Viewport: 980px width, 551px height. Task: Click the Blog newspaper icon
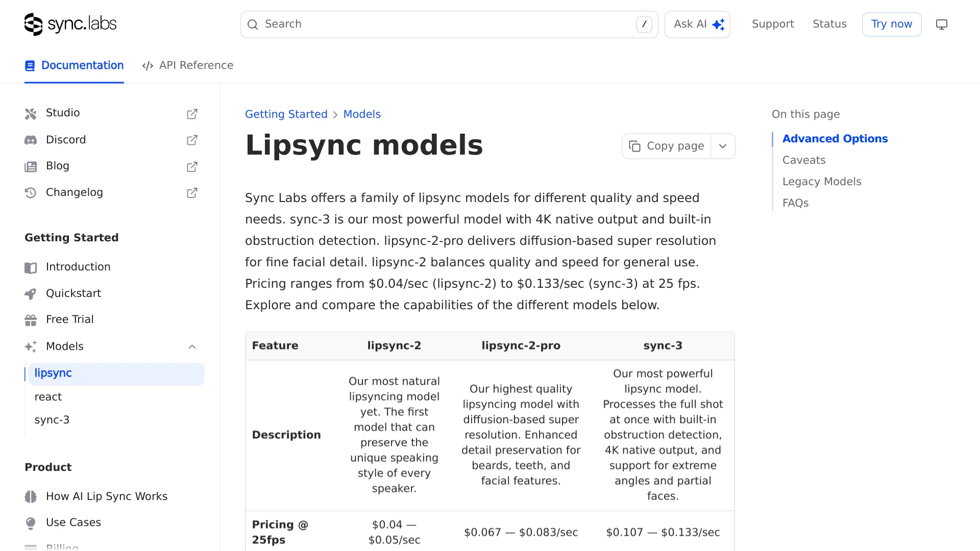click(31, 166)
